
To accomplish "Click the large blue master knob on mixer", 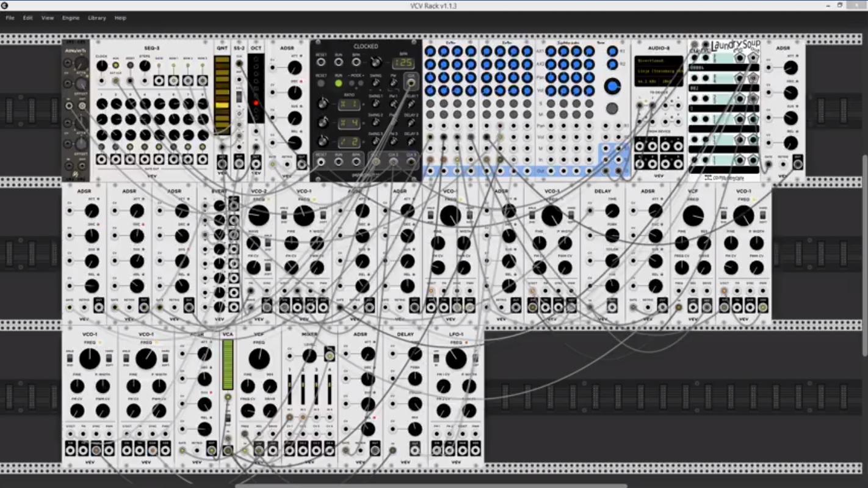I will [x=612, y=86].
